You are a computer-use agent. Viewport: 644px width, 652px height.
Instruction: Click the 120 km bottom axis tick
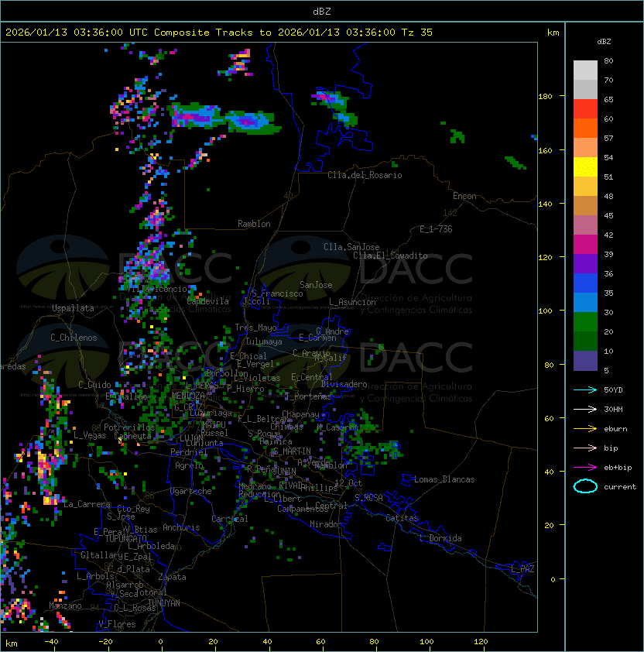tap(481, 642)
